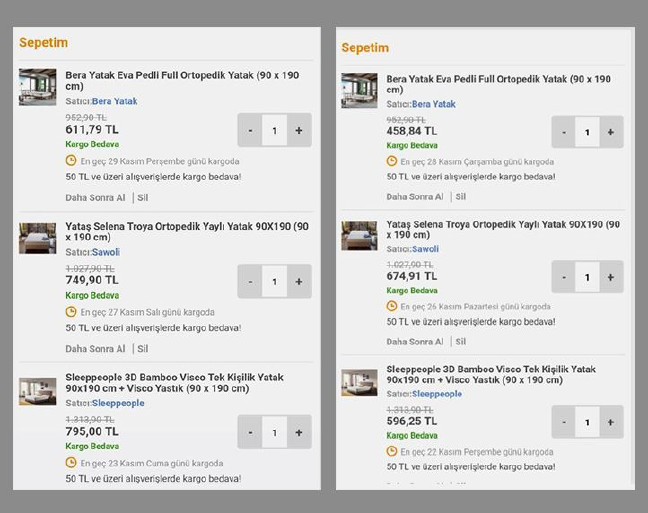Open Sleeppeople 3D Bamboo title above 596,25 TL

pyautogui.click(x=491, y=374)
